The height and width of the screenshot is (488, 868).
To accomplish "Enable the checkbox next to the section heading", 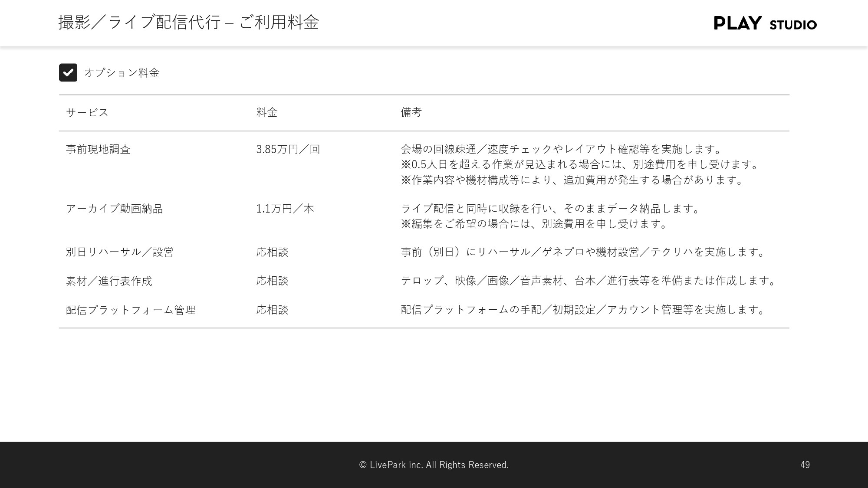I will click(x=68, y=72).
